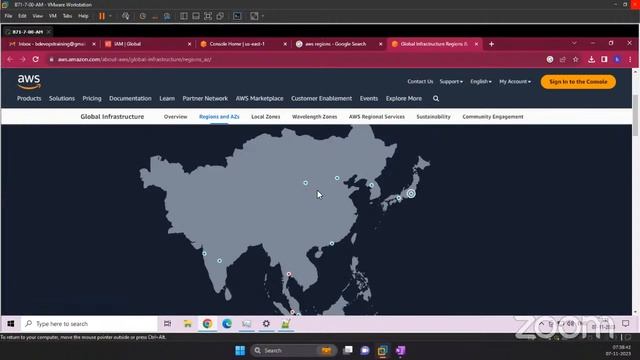Open File Explorer in guest taskbar

tap(188, 324)
